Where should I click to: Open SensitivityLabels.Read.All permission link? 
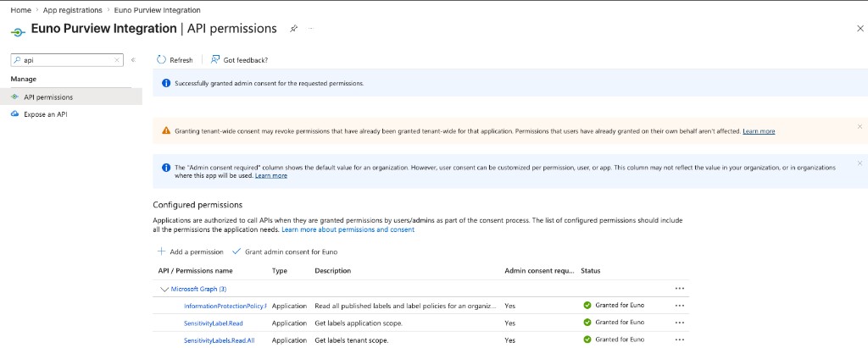tap(220, 340)
